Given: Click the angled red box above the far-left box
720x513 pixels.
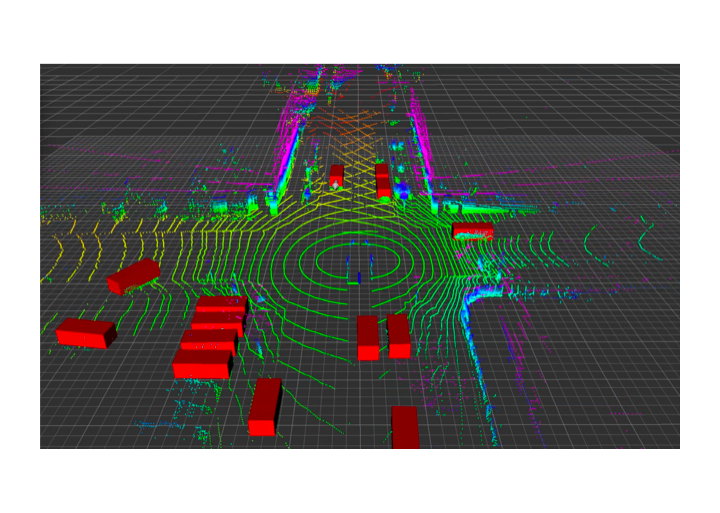Looking at the screenshot, I should coord(134,276).
